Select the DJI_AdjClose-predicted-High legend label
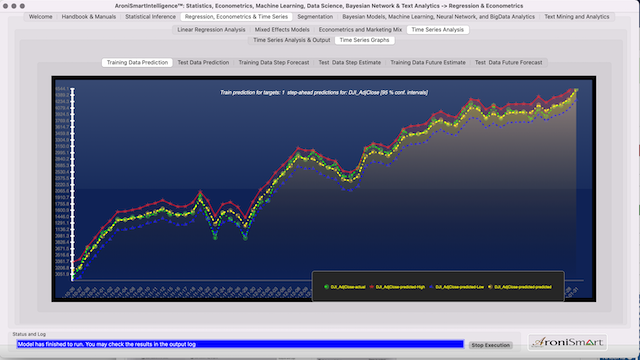640x360 pixels. tap(400, 287)
